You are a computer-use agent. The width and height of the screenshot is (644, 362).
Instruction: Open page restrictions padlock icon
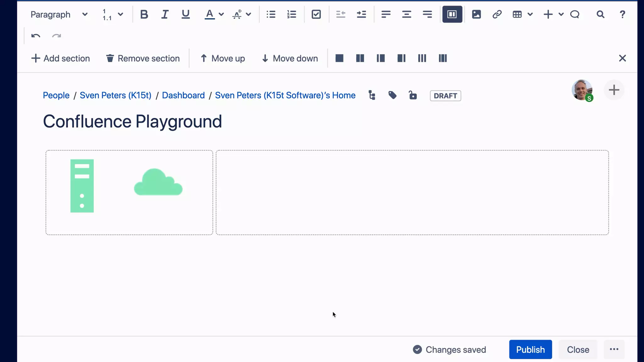click(413, 95)
